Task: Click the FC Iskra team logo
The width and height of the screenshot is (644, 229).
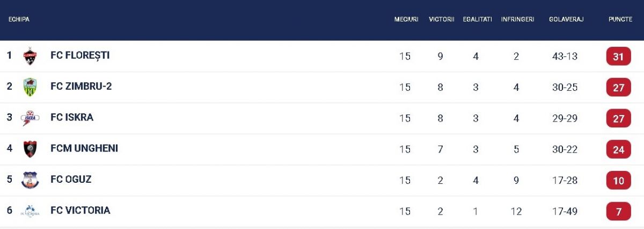Action: 30,118
